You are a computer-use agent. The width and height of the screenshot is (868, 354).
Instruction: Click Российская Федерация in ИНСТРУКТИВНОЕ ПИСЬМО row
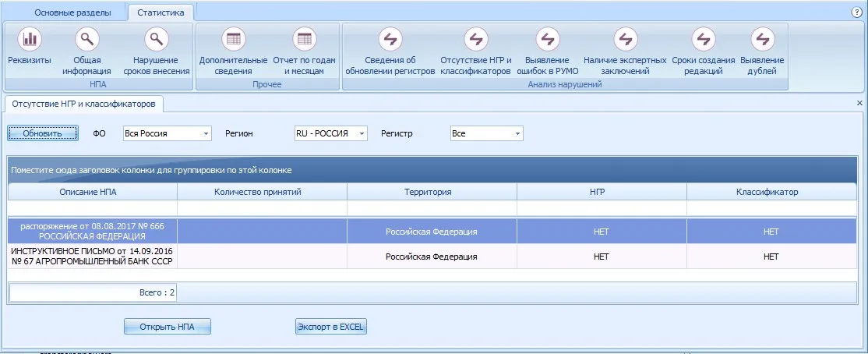click(x=431, y=257)
